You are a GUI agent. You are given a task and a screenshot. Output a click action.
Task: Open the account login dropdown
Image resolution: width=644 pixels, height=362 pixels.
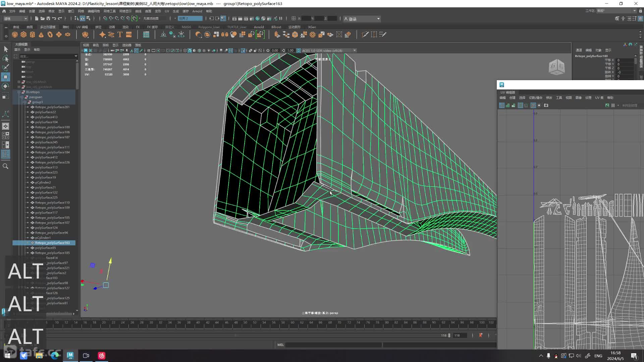tap(362, 19)
